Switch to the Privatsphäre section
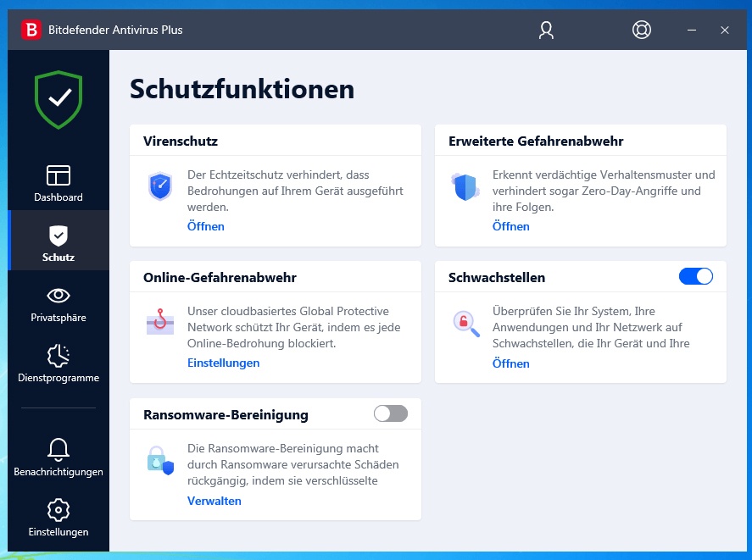 (x=58, y=318)
